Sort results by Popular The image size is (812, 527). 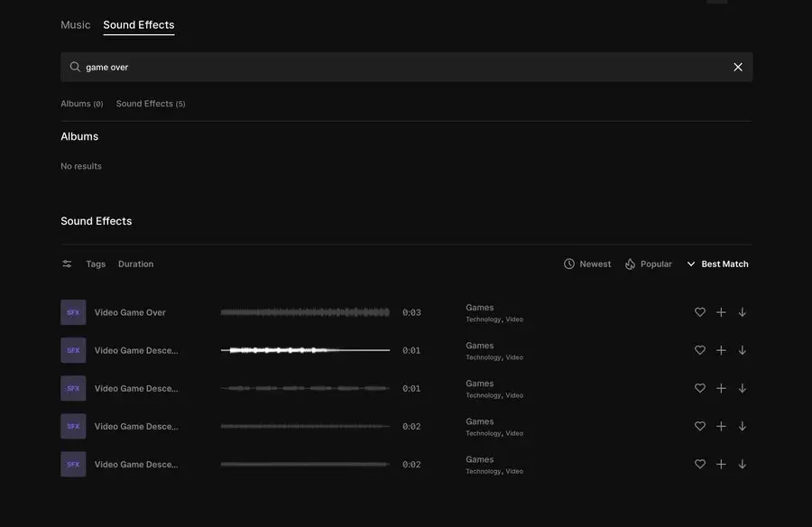point(649,264)
